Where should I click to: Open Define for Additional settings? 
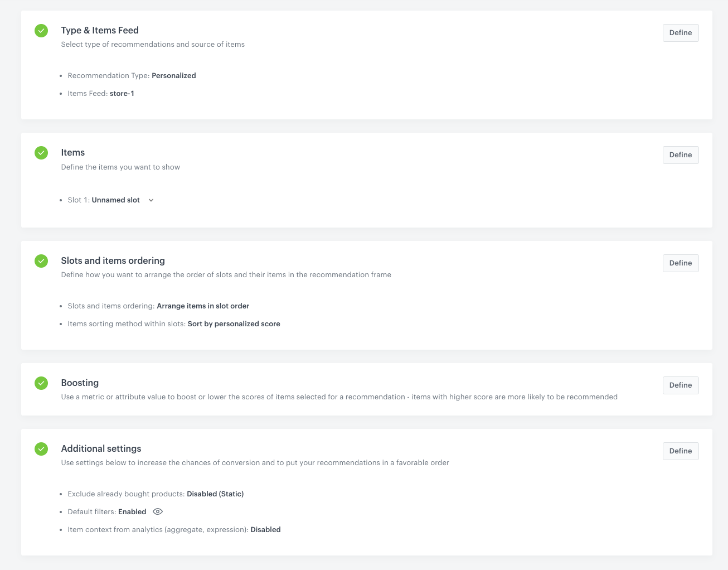pyautogui.click(x=680, y=451)
